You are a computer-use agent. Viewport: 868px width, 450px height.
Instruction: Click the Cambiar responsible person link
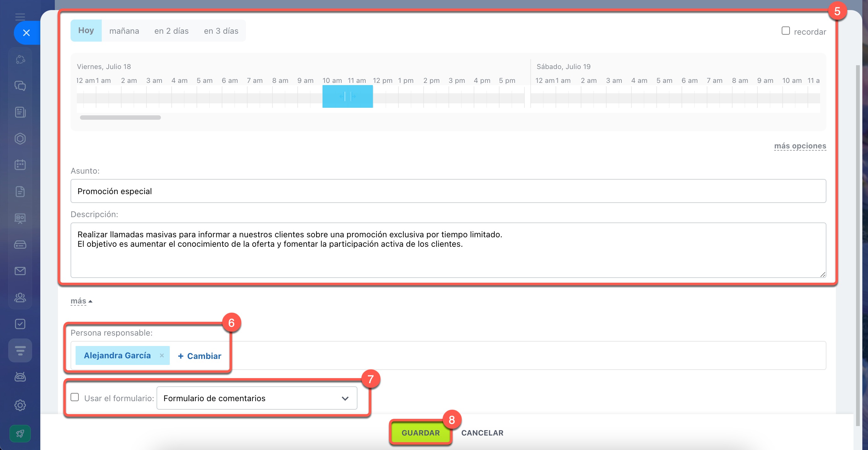199,356
